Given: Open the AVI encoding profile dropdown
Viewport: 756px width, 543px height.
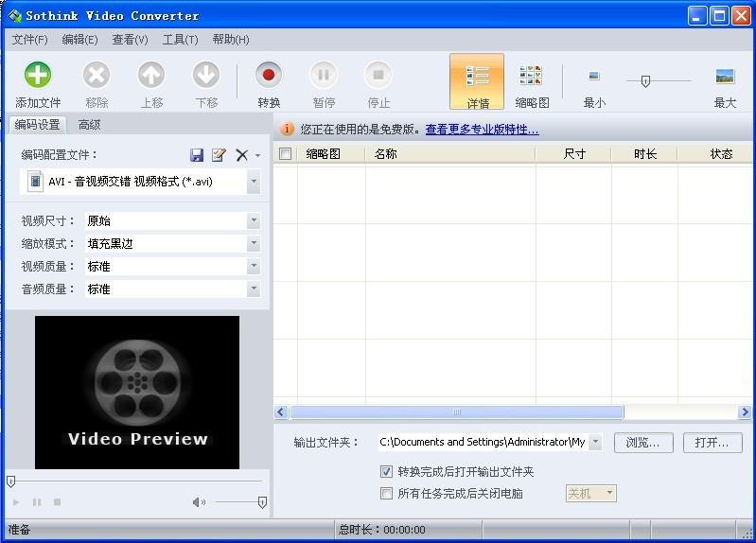Looking at the screenshot, I should [254, 182].
